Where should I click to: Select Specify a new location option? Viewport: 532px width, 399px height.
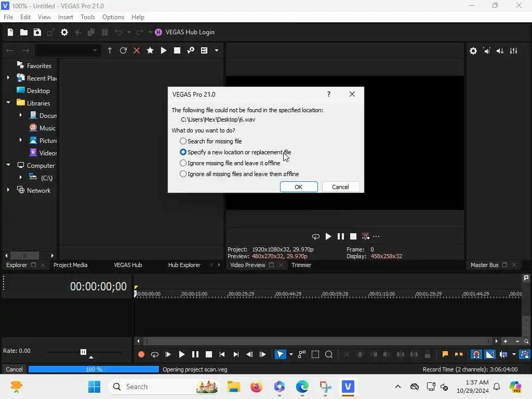[x=235, y=152]
